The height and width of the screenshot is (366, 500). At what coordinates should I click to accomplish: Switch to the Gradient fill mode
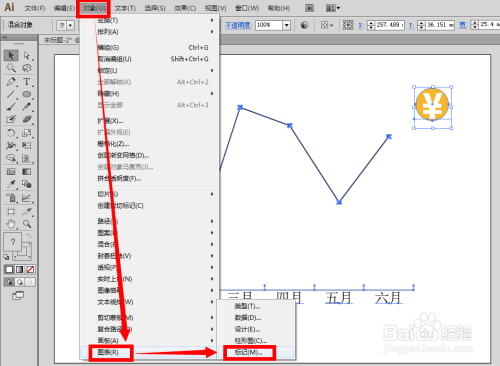[20, 269]
